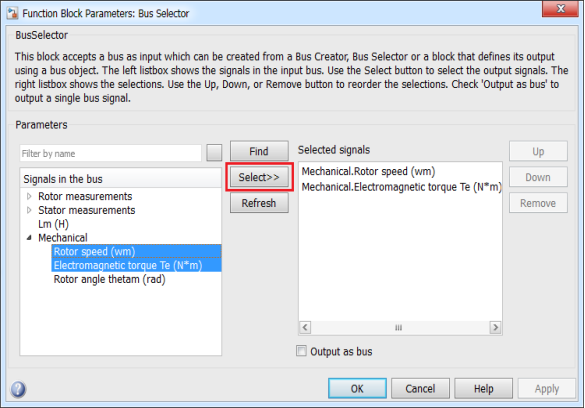
Task: Click the Simulink icon in title bar
Action: click(x=12, y=13)
